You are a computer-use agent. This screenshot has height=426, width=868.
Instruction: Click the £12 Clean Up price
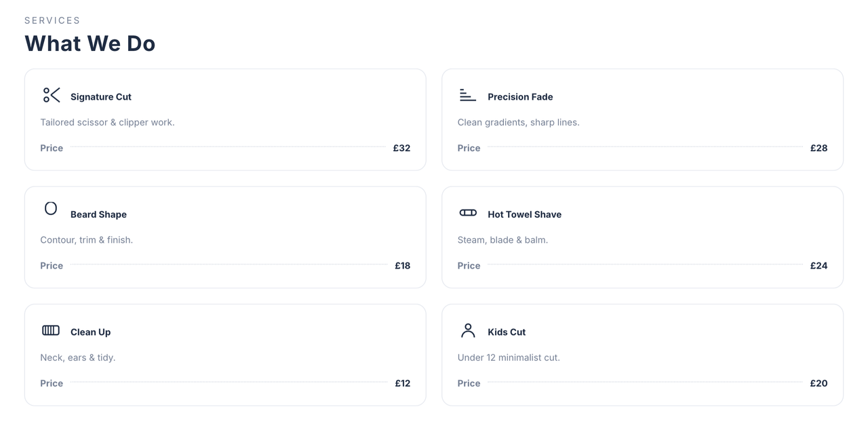pos(402,383)
